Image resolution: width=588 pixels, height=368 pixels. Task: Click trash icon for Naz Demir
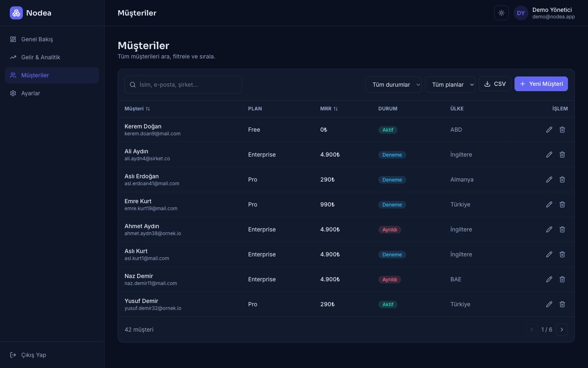562,279
